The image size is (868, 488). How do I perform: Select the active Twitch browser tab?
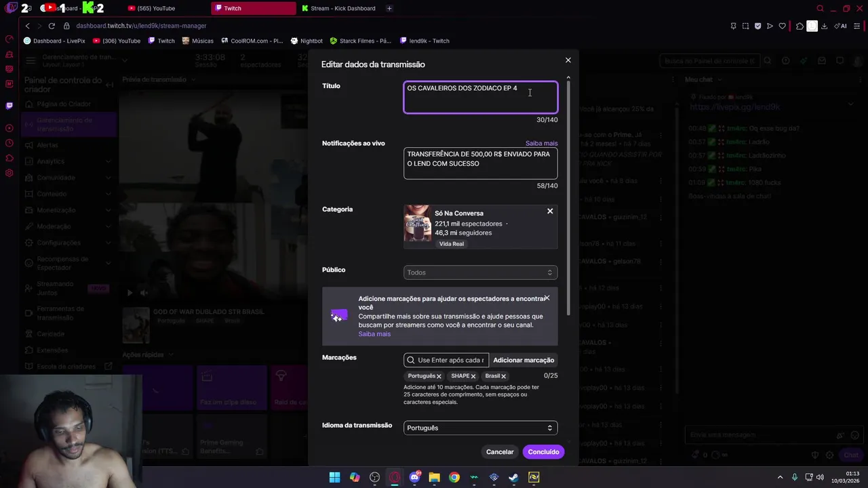tap(253, 8)
